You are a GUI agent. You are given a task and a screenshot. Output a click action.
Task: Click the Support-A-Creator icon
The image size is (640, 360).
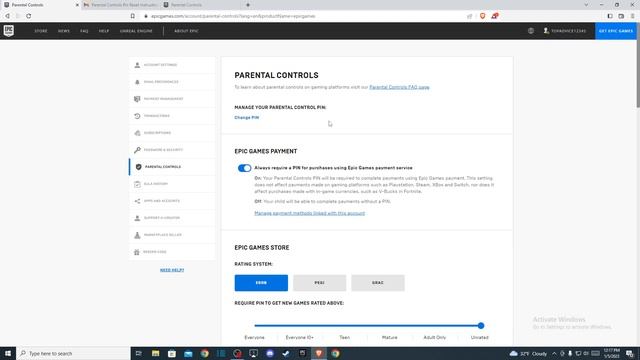point(137,218)
